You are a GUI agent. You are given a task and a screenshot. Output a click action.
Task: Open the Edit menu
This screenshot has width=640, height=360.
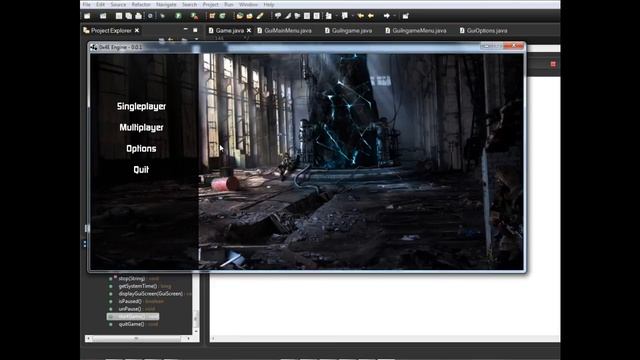pos(100,4)
